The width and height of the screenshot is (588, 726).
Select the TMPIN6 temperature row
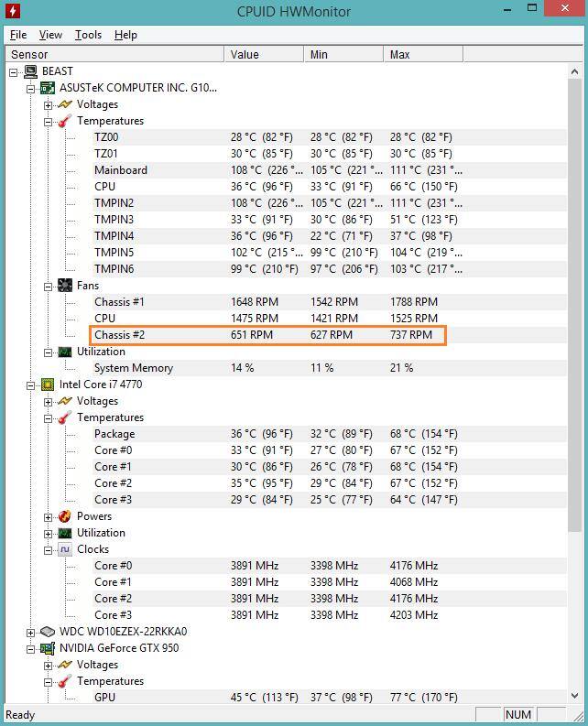pos(329,269)
